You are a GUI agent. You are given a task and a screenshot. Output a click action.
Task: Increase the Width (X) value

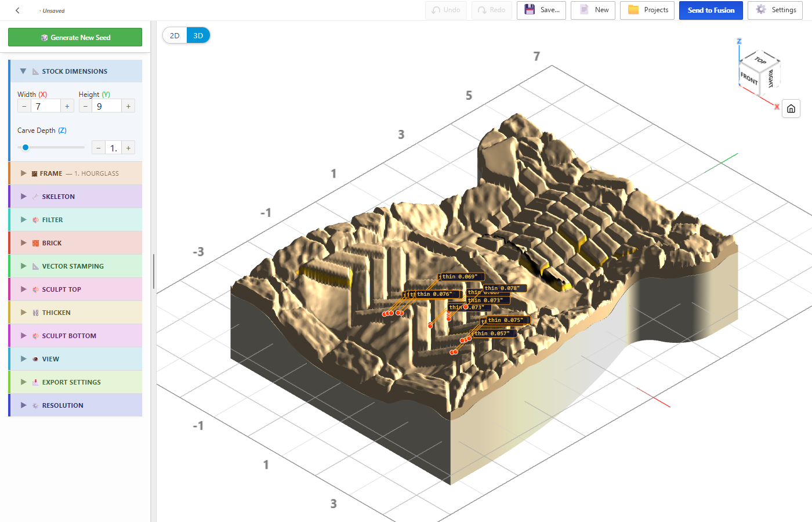pyautogui.click(x=67, y=106)
